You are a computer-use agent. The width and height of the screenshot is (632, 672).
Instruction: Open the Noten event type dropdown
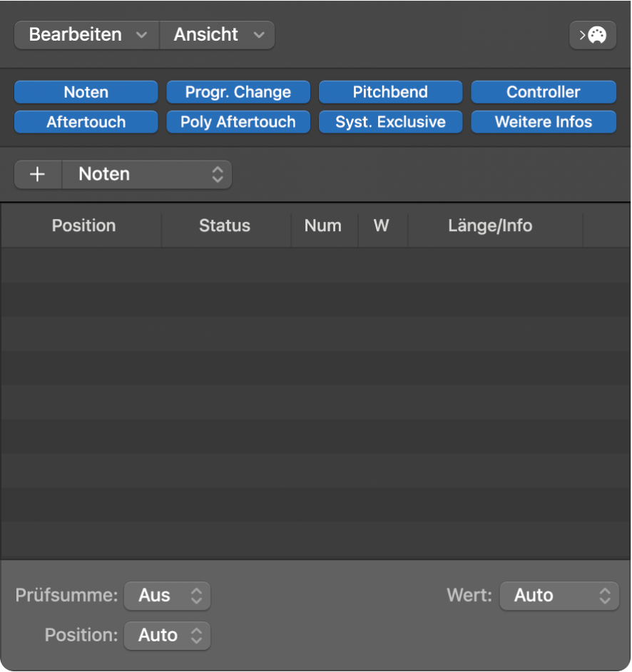point(148,174)
